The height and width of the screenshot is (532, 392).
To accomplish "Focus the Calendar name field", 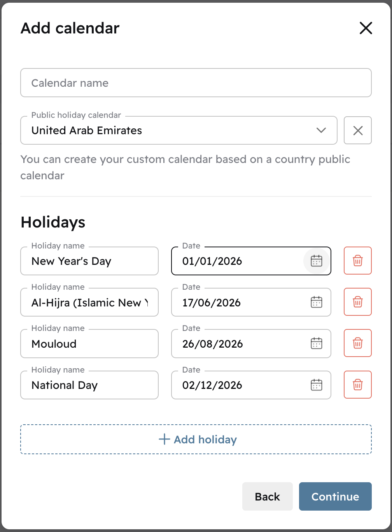I will click(196, 83).
